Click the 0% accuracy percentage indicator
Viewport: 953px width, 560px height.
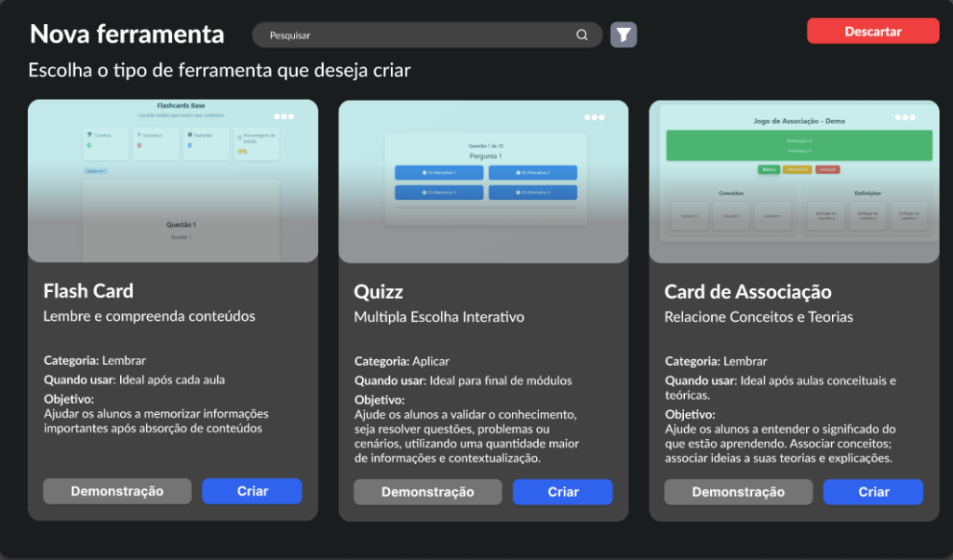[x=241, y=151]
